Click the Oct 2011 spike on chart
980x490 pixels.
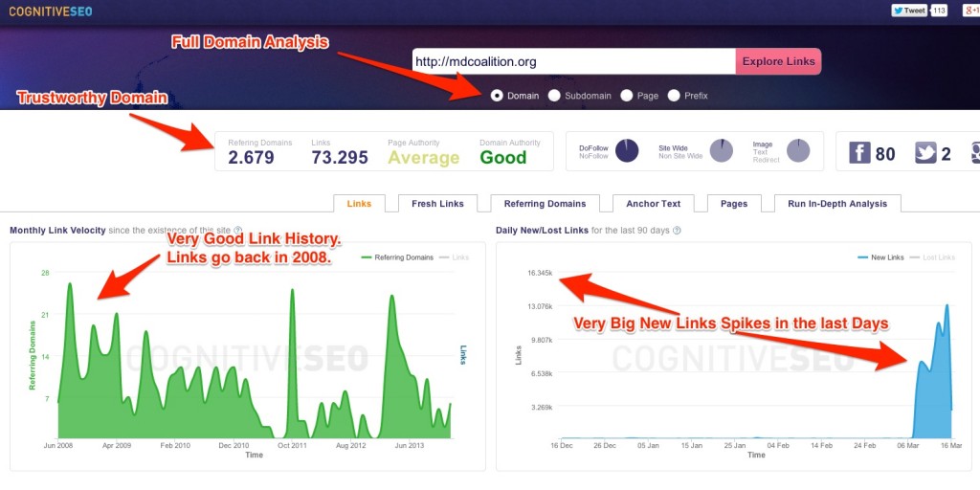point(292,290)
